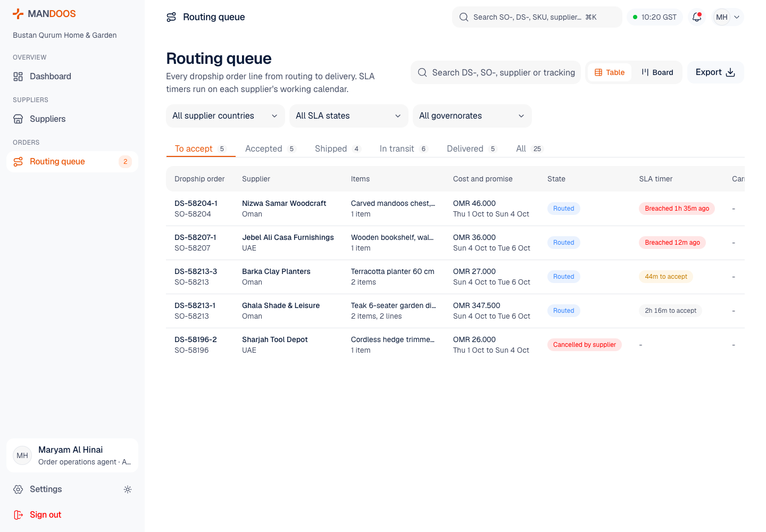Viewport: 766px width, 532px height.
Task: Open the All supplier countries dropdown
Action: pyautogui.click(x=226, y=116)
